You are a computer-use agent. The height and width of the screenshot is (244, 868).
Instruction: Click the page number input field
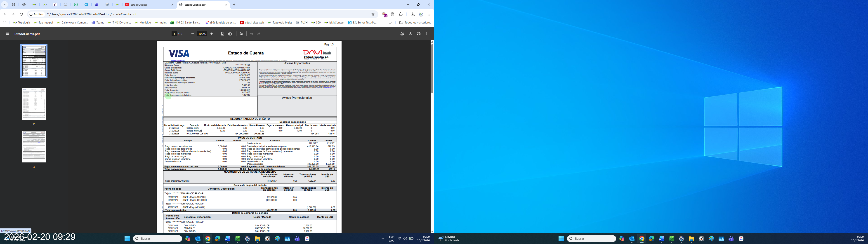point(174,34)
